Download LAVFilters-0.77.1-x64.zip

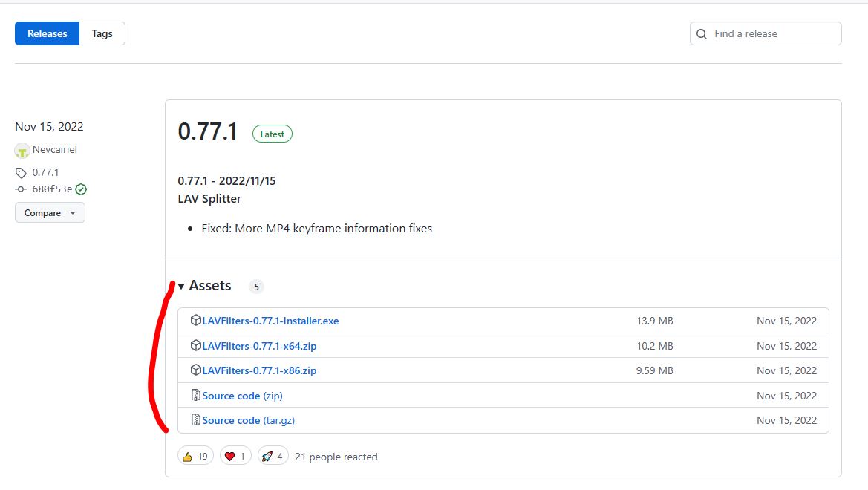(x=259, y=346)
